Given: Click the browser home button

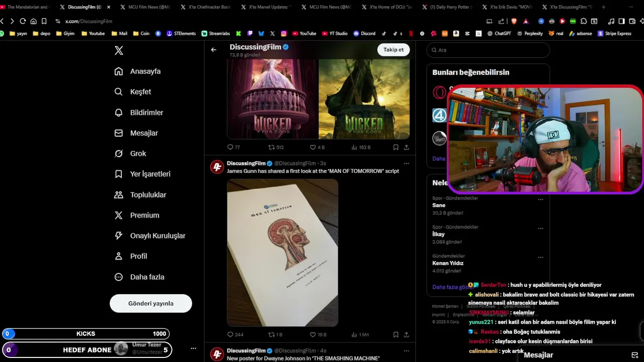Looking at the screenshot, I should (33, 21).
